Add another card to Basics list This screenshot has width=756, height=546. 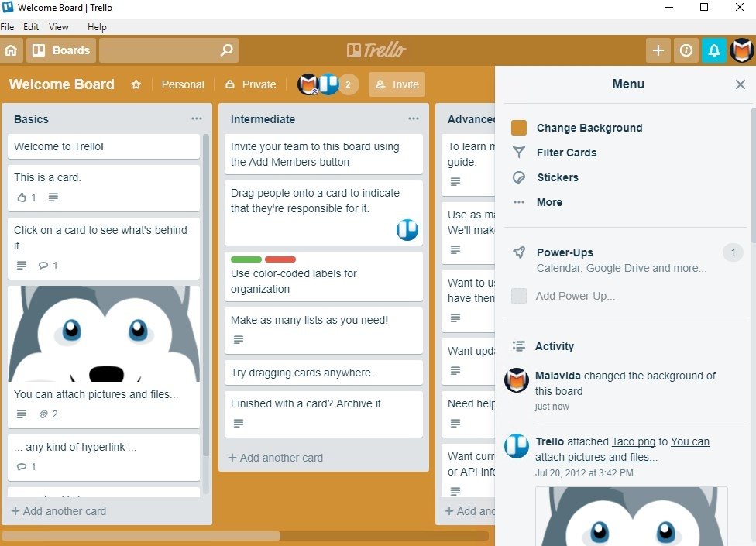[59, 511]
